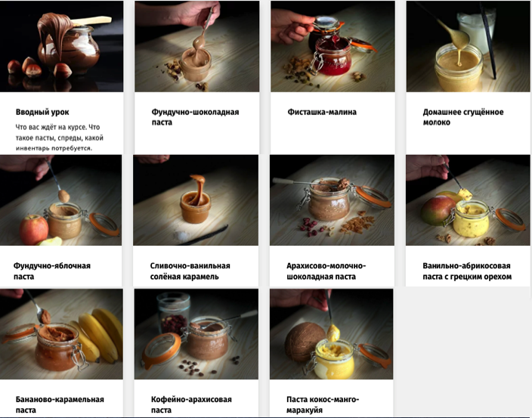Select the Домашнее сгущённое молоко title
The height and width of the screenshot is (418, 532).
point(463,117)
